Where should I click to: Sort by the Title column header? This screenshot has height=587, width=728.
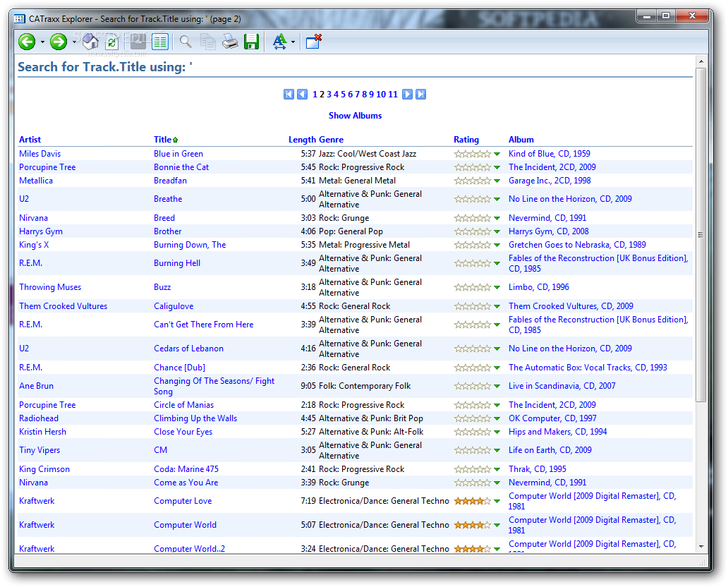tap(162, 139)
